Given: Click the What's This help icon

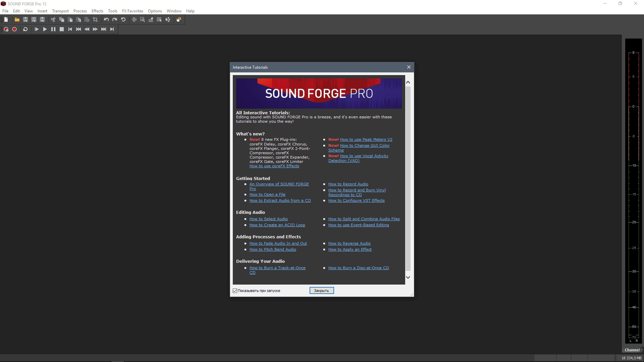Looking at the screenshot, I should coord(179,20).
